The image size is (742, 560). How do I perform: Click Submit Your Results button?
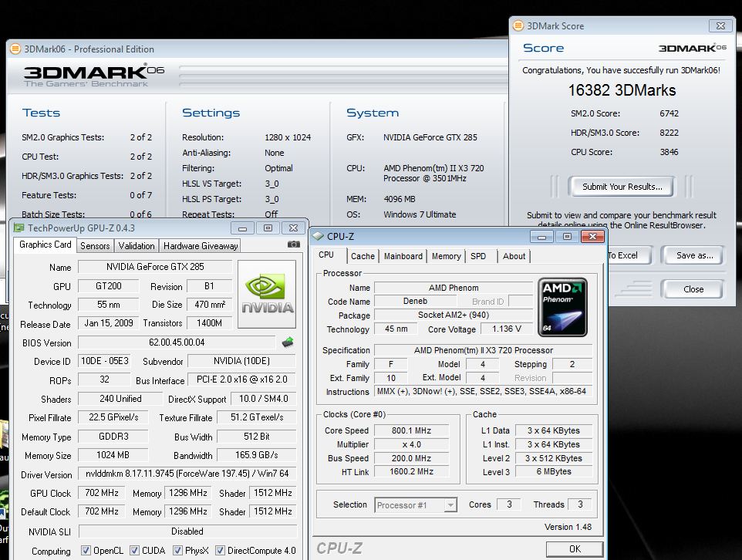(622, 187)
